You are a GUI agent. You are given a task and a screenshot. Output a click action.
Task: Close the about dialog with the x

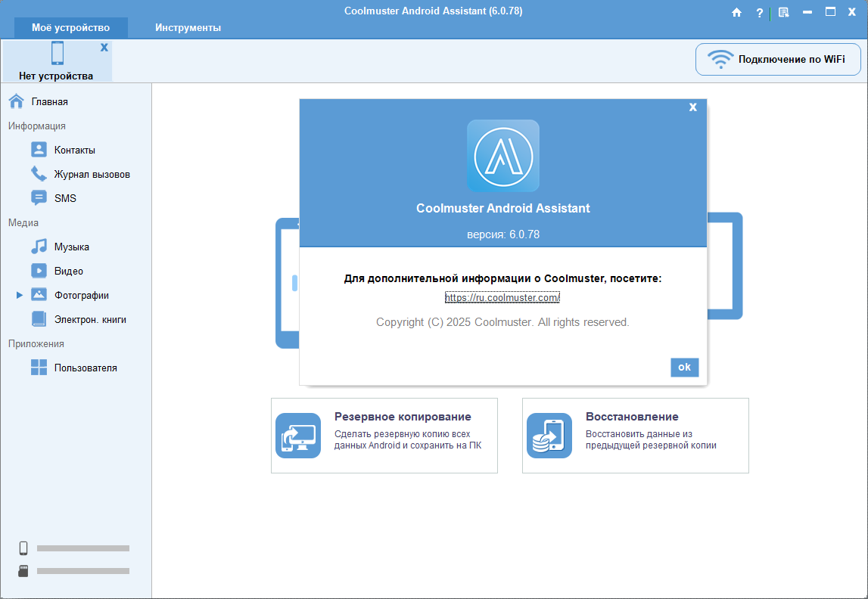(x=692, y=107)
